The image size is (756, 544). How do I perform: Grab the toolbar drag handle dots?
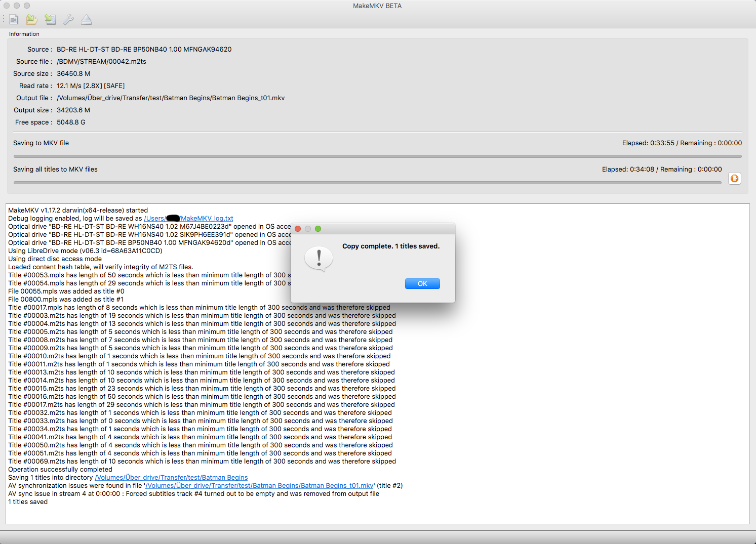(4, 19)
